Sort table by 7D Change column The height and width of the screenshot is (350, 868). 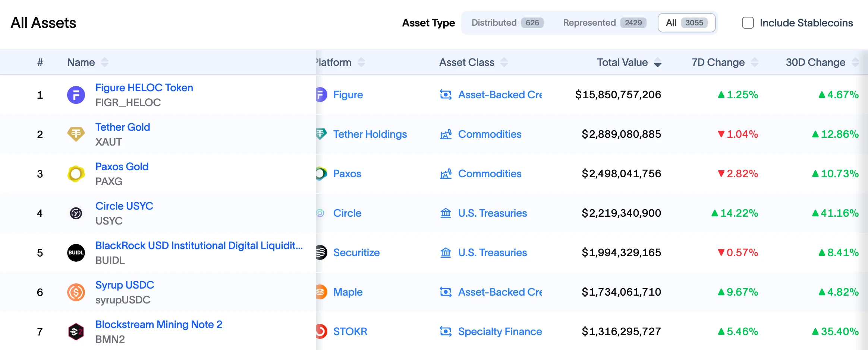[755, 62]
